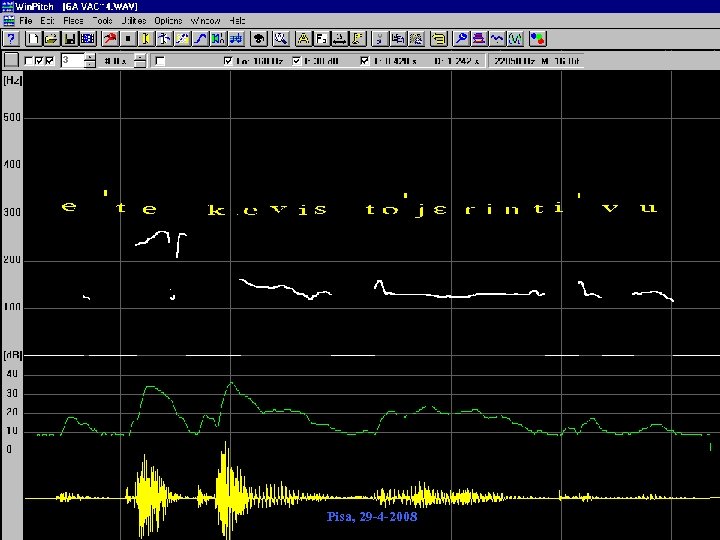
Task: Click the blue magnifying glass search icon
Action: (x=461, y=39)
